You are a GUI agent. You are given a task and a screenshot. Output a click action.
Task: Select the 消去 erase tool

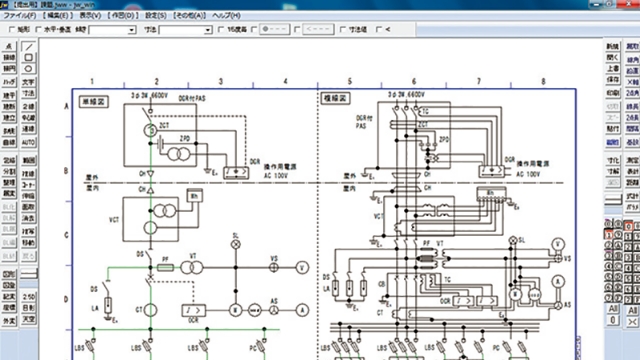29,218
